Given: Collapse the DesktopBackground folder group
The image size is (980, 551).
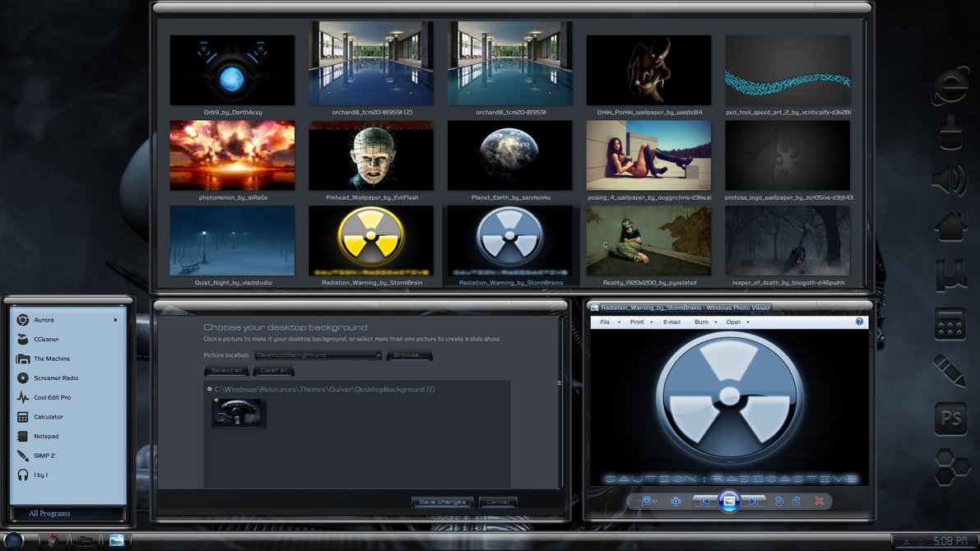Looking at the screenshot, I should click(x=210, y=389).
